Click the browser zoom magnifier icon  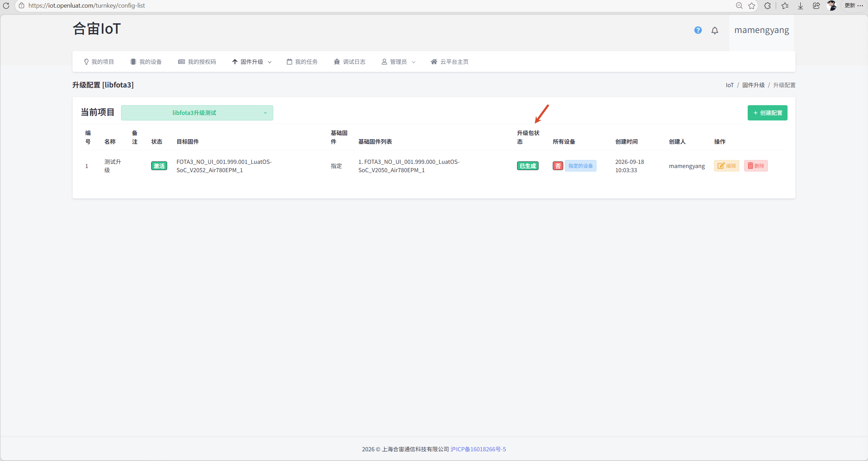point(739,6)
